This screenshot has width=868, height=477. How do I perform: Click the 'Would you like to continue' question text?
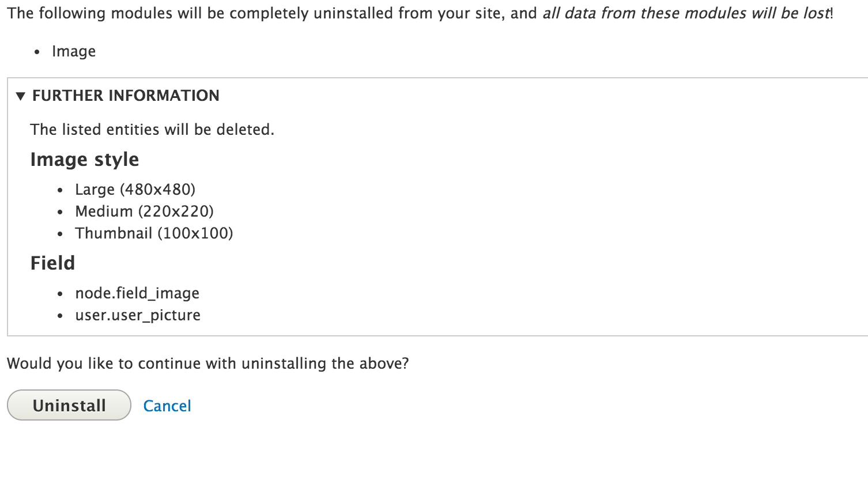pyautogui.click(x=207, y=364)
